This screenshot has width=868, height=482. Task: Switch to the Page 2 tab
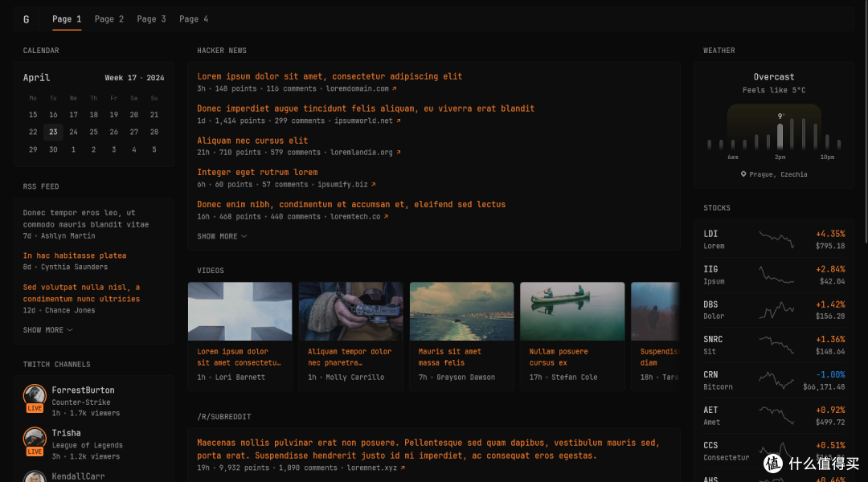[109, 18]
